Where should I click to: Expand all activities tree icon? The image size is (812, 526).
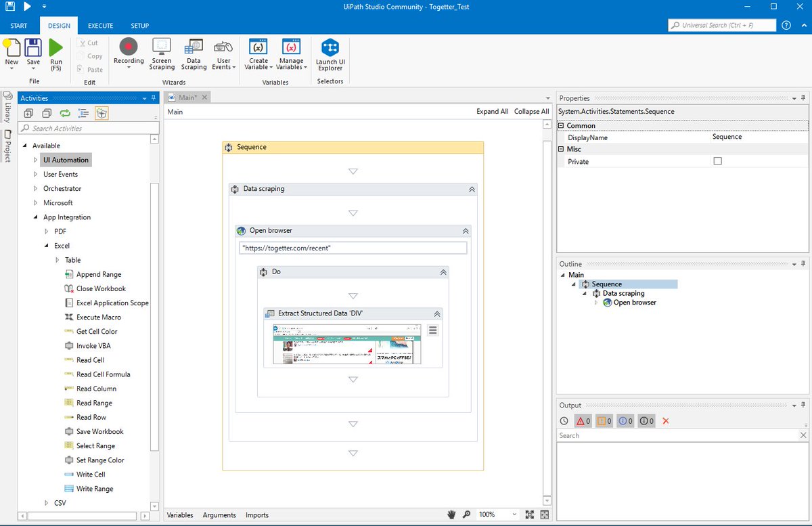tap(28, 113)
